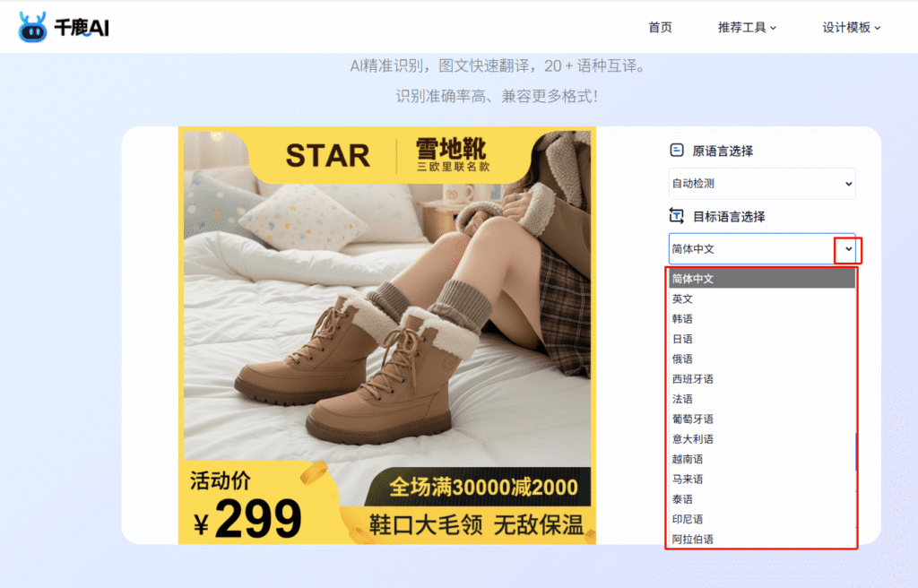Open the 首页 home page
The image size is (918, 588).
pos(660,28)
